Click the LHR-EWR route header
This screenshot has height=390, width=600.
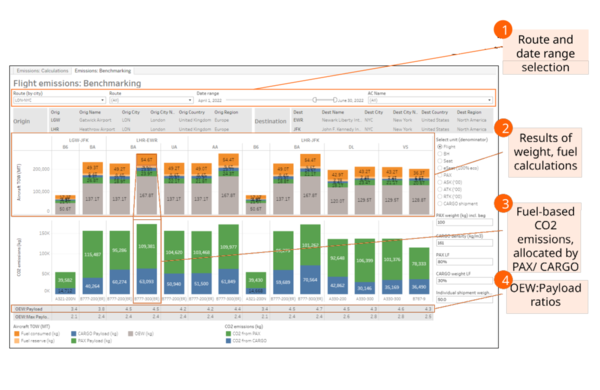pos(147,140)
